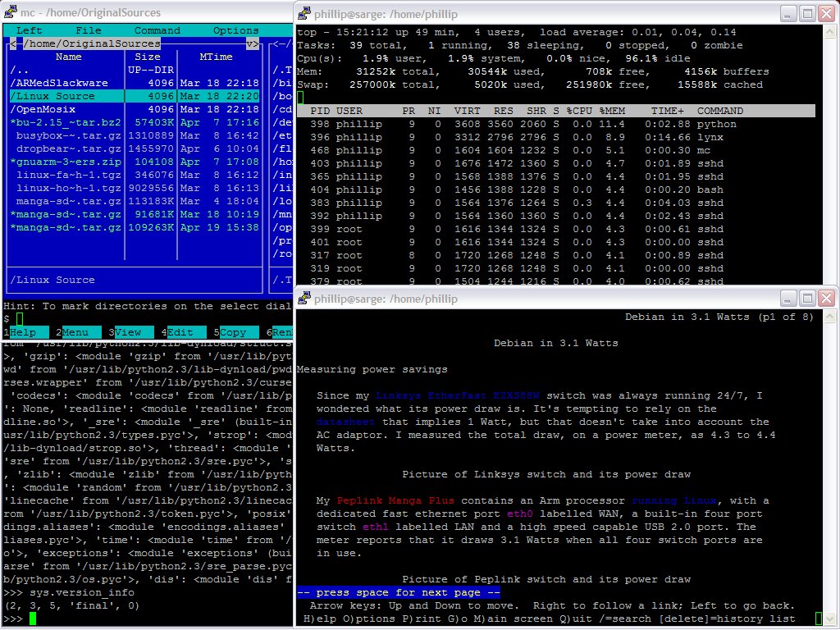Open the Options menu in Midnight Commander
Image resolution: width=840 pixels, height=630 pixels.
click(235, 30)
